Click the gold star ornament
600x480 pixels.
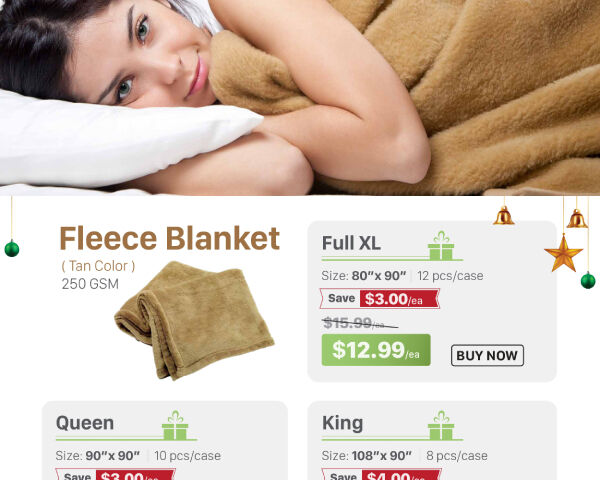563,253
